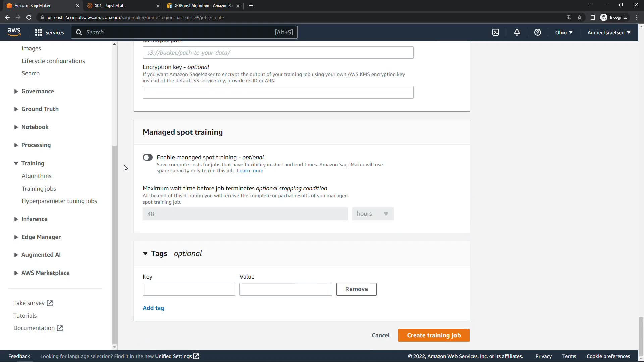Image resolution: width=644 pixels, height=362 pixels.
Task: Click the tag Key input field
Action: point(189,289)
